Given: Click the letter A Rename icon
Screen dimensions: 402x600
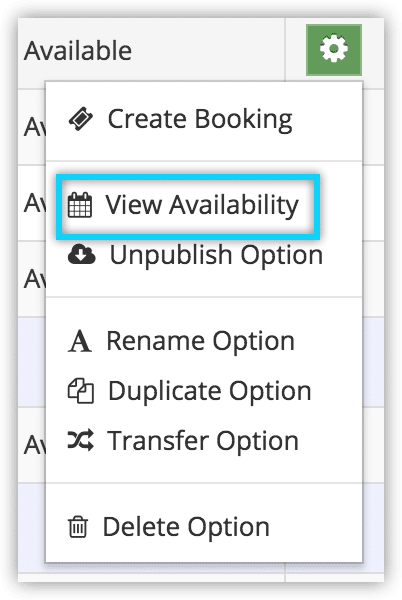Looking at the screenshot, I should (x=80, y=341).
